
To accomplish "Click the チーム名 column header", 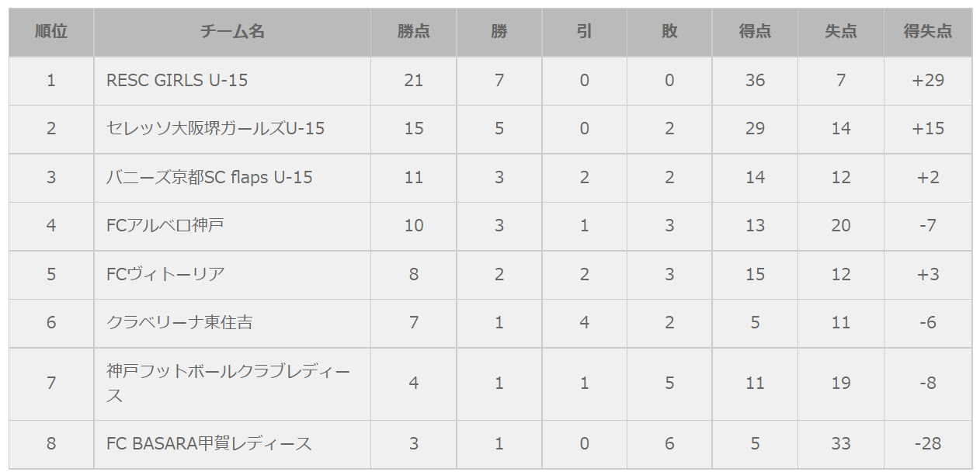I will tap(232, 32).
